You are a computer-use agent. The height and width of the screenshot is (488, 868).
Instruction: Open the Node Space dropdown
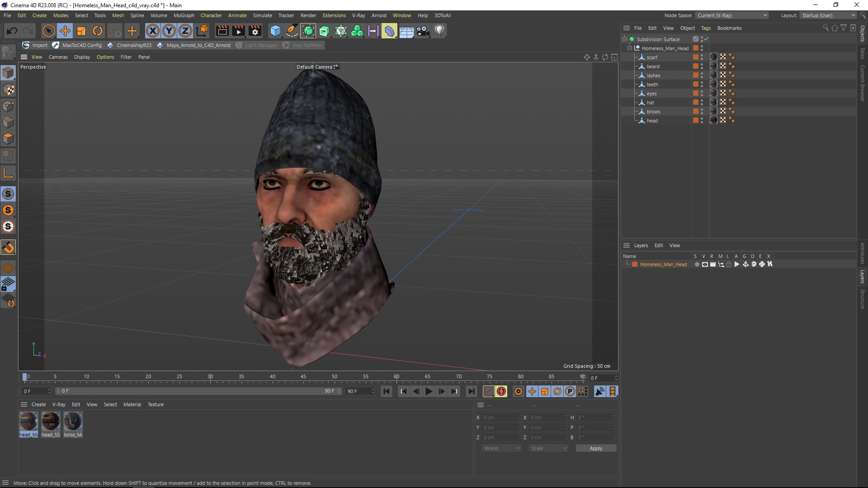point(732,15)
